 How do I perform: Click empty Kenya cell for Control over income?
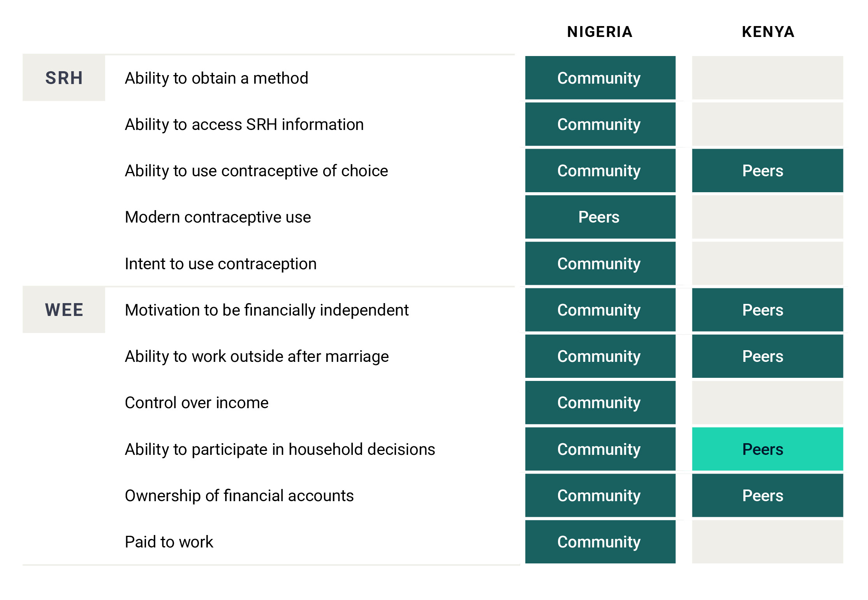coord(767,403)
